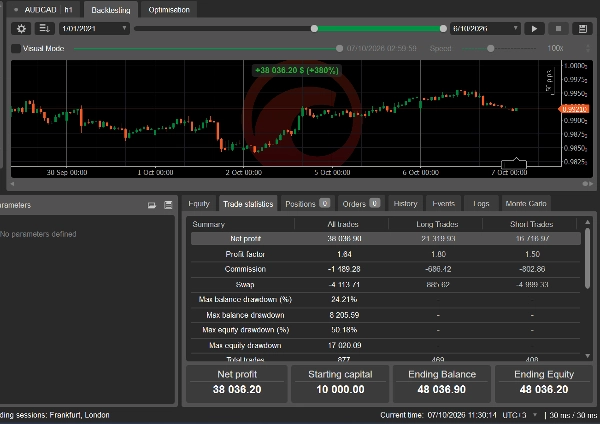The height and width of the screenshot is (424, 600).
Task: Click the All trades column header
Action: pyautogui.click(x=343, y=224)
